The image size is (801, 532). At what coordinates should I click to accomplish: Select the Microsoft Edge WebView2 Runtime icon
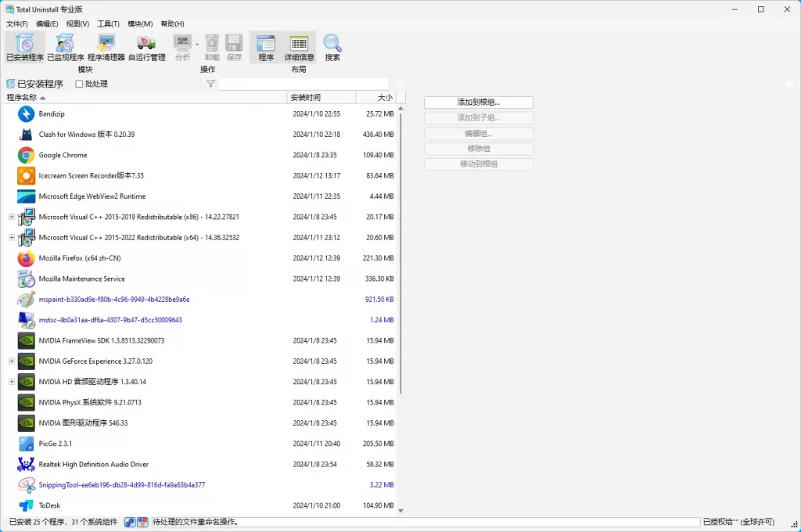coord(26,196)
